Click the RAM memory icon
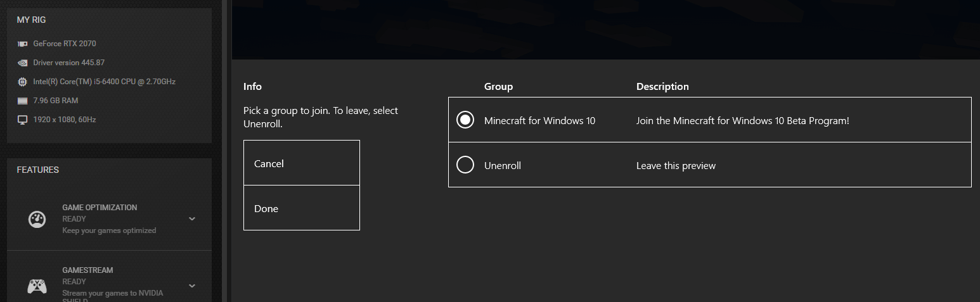This screenshot has width=980, height=302. point(22,101)
